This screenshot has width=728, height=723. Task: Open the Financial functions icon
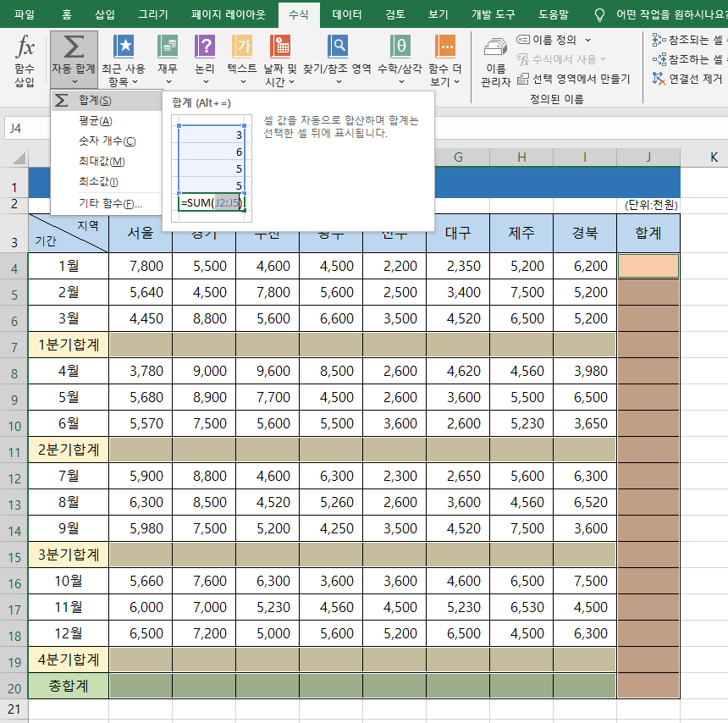tap(168, 47)
